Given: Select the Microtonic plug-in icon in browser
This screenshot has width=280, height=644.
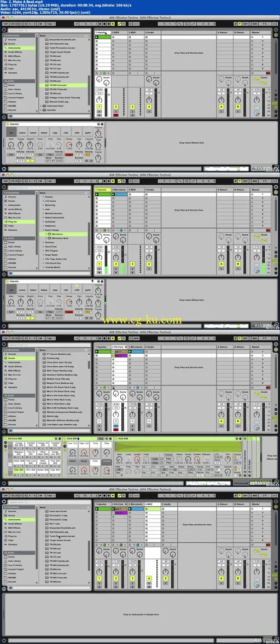Looking at the screenshot, I should (x=49, y=234).
